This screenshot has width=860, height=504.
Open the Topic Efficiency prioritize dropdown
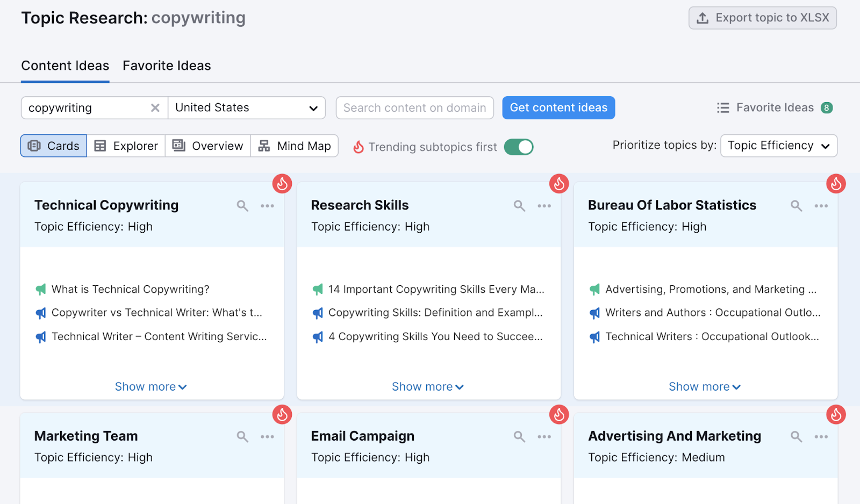[x=779, y=146]
